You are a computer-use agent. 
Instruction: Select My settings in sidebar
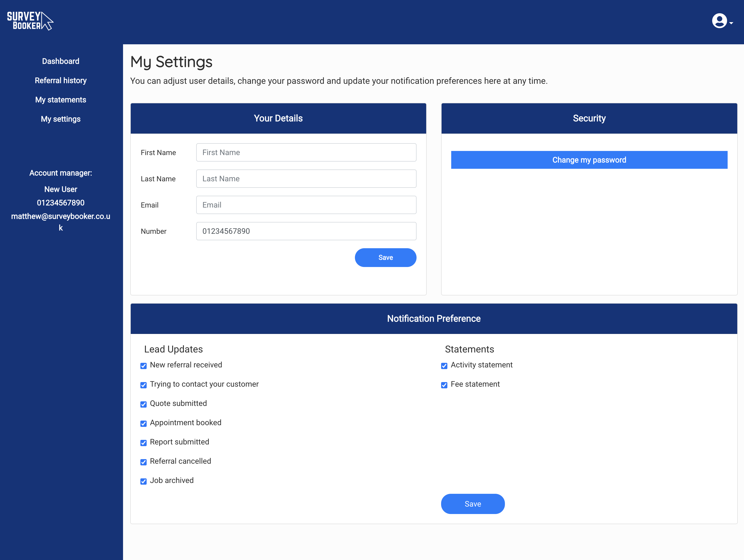60,119
